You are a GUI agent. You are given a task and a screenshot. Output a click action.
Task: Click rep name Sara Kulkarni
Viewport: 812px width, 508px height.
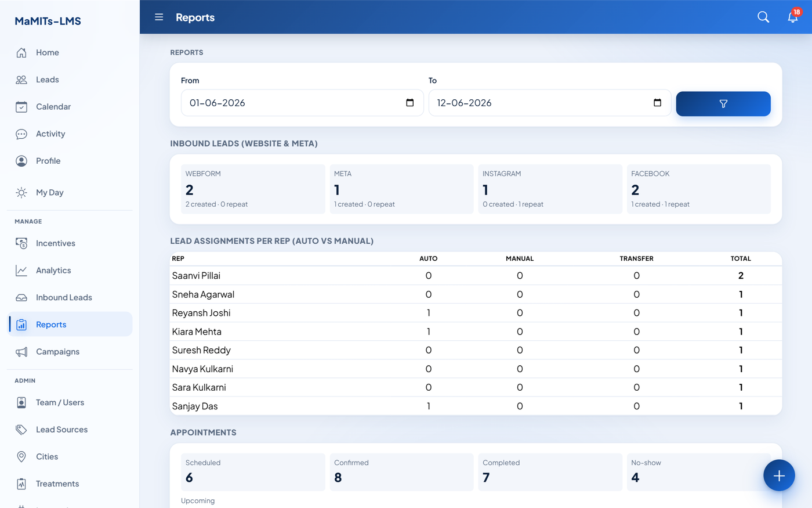click(x=199, y=387)
